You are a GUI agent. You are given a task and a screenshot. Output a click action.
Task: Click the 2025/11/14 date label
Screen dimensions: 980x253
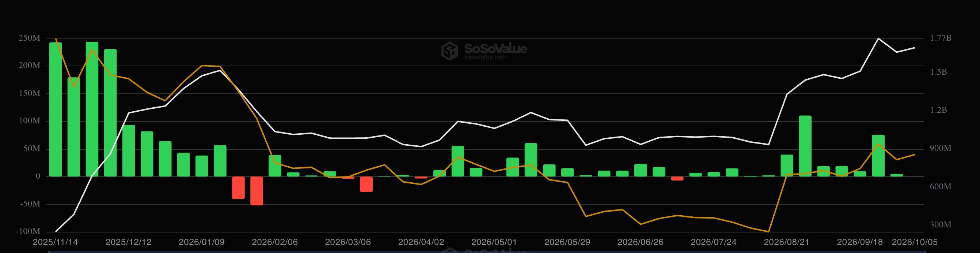[56, 242]
